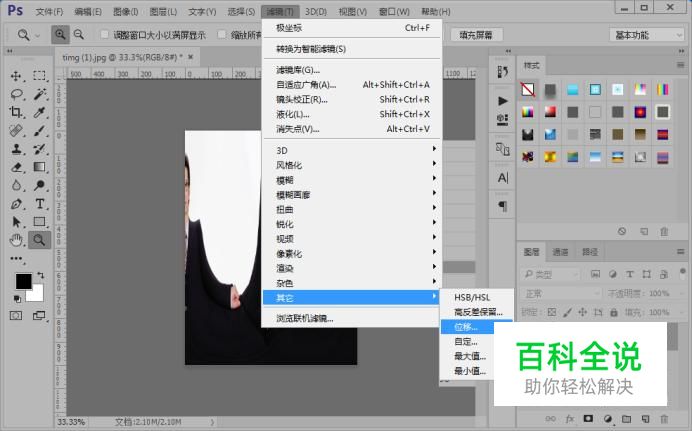Open layer filter type dropdown
The image size is (692, 431).
click(x=550, y=274)
